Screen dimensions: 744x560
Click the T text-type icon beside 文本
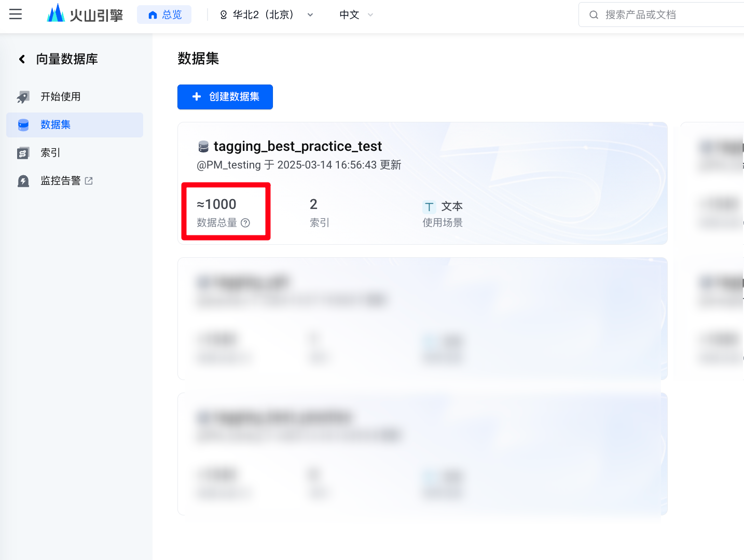point(429,207)
